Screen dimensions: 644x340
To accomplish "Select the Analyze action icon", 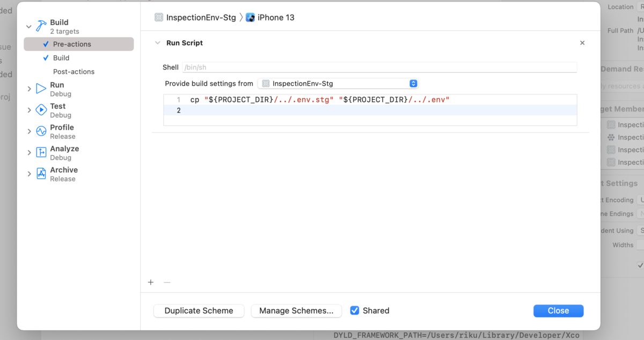I will point(41,153).
